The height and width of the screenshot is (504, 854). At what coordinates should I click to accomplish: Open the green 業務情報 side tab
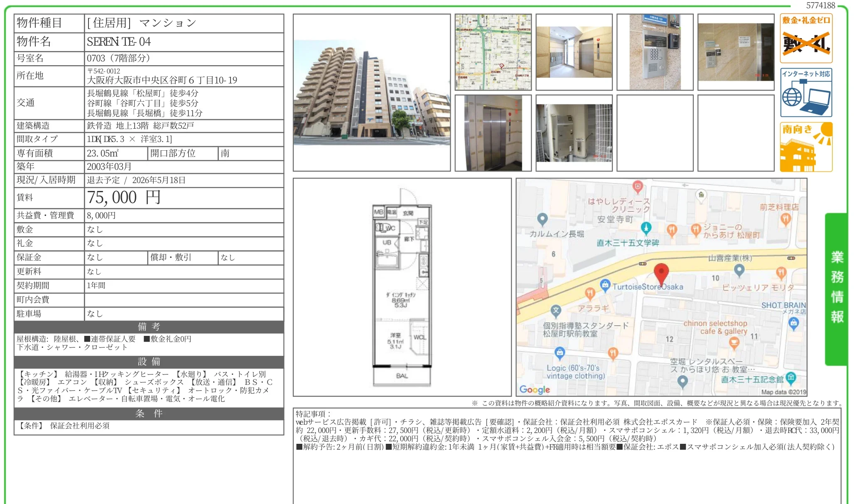pos(837,288)
